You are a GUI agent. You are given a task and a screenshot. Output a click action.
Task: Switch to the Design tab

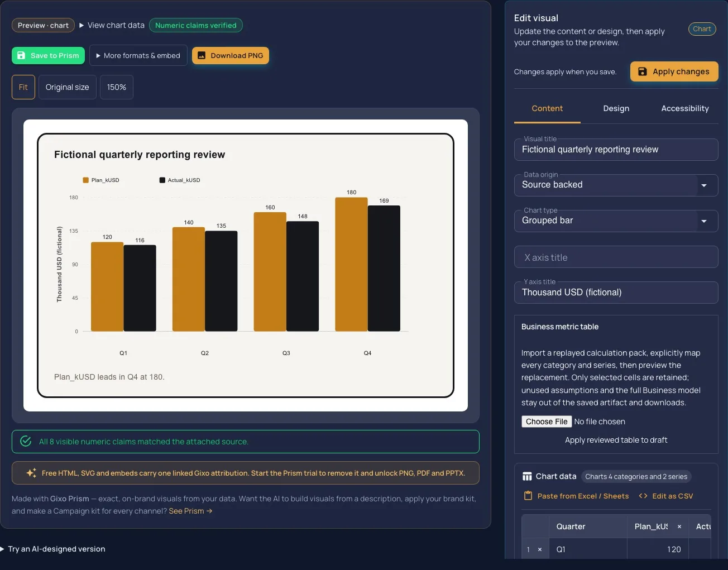point(616,108)
